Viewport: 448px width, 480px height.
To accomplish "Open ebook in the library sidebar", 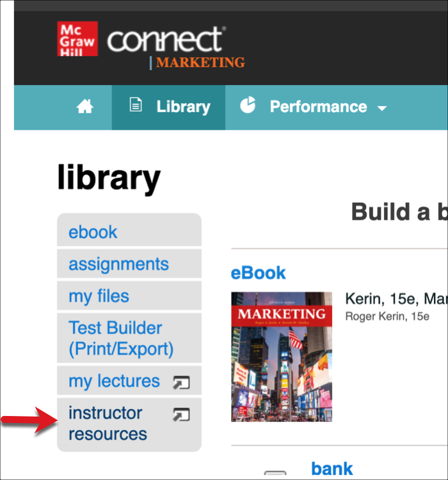I will coord(93,232).
